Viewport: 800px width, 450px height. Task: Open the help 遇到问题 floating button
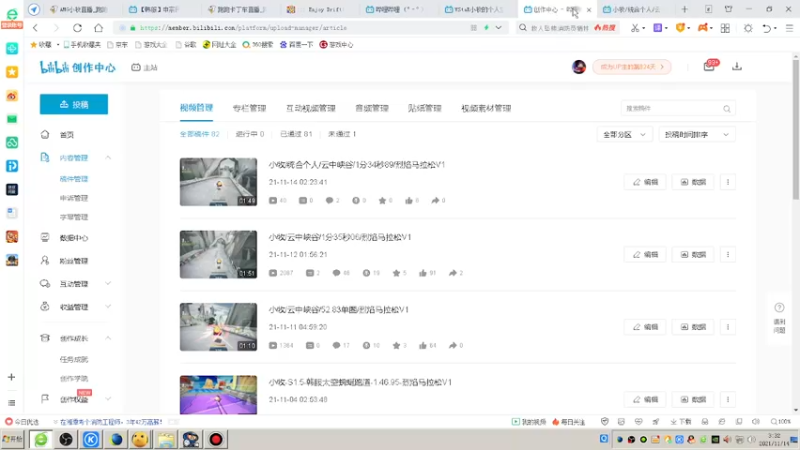pos(779,317)
